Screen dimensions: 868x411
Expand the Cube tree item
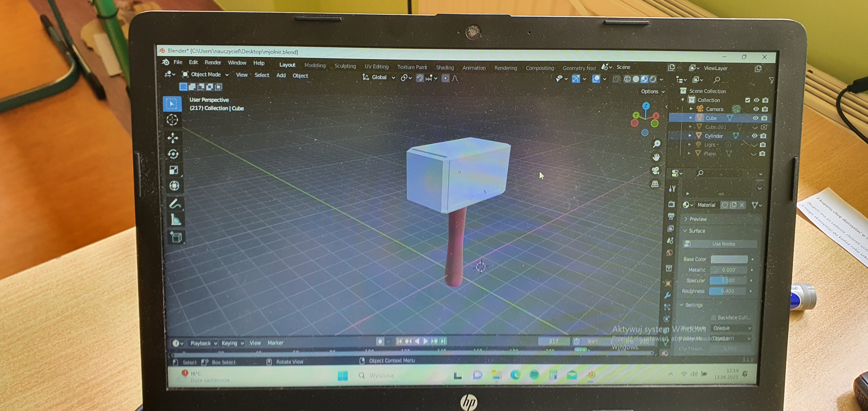[x=690, y=118]
